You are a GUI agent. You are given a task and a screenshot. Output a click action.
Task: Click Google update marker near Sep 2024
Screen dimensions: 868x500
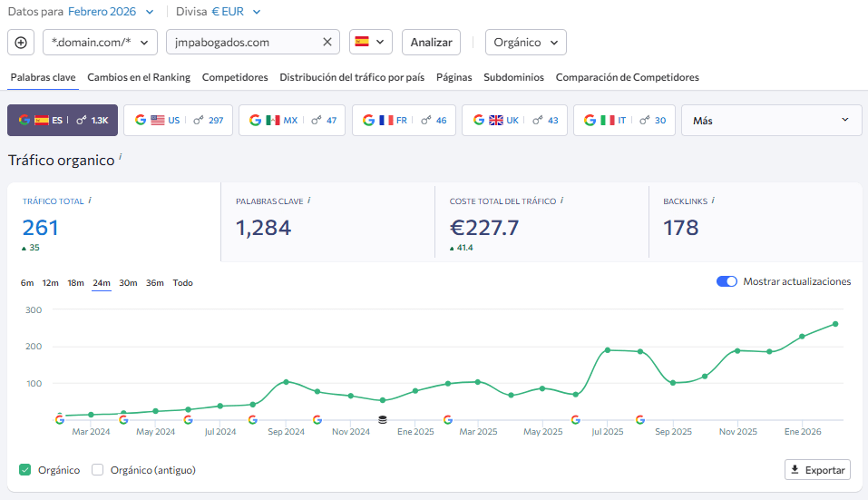click(317, 419)
